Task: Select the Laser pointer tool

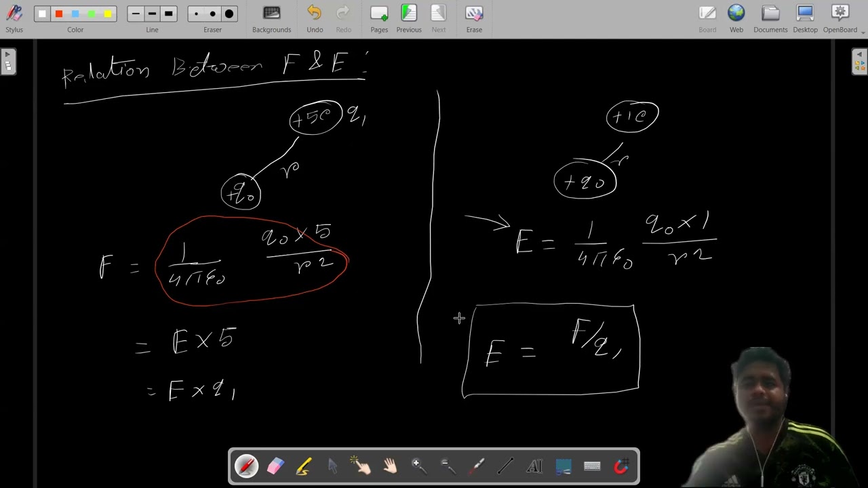Action: point(477,466)
